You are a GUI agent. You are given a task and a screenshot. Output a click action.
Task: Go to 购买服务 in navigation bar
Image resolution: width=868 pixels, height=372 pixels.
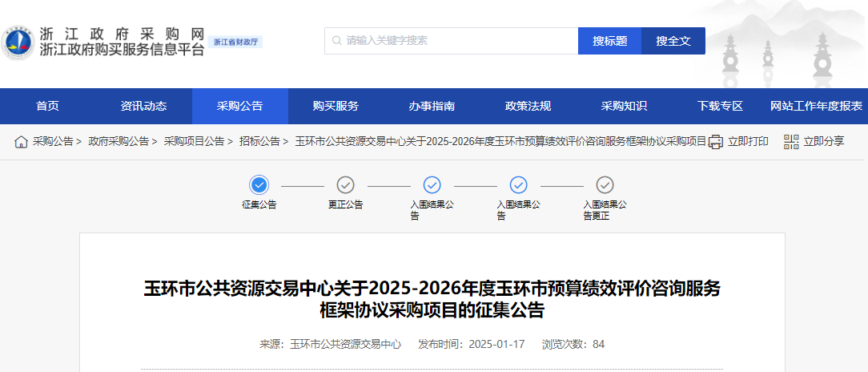pyautogui.click(x=336, y=106)
